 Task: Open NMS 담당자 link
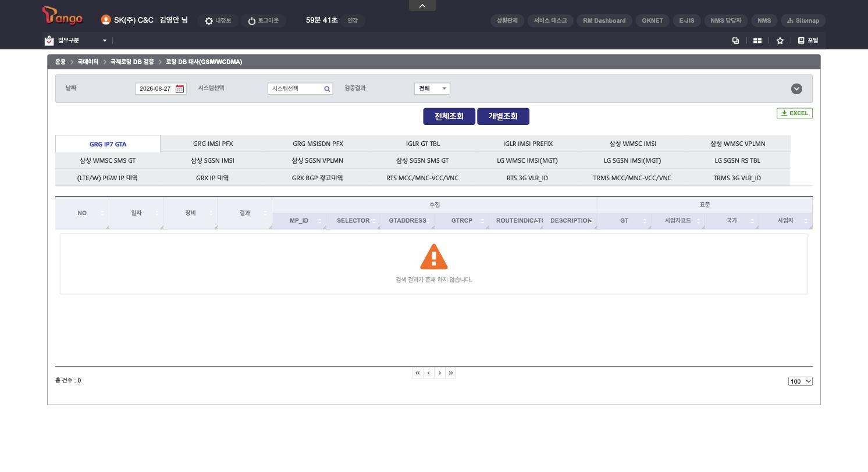[x=725, y=20]
